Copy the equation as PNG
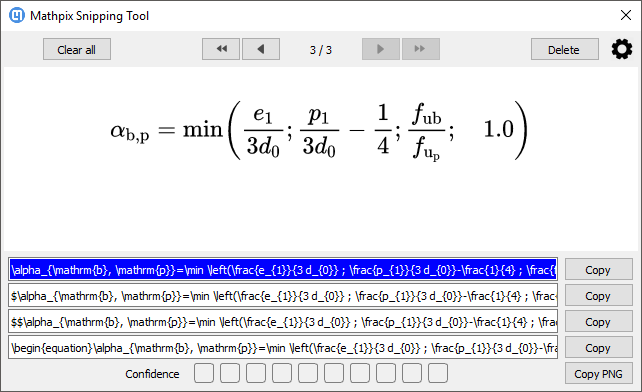 pos(599,374)
